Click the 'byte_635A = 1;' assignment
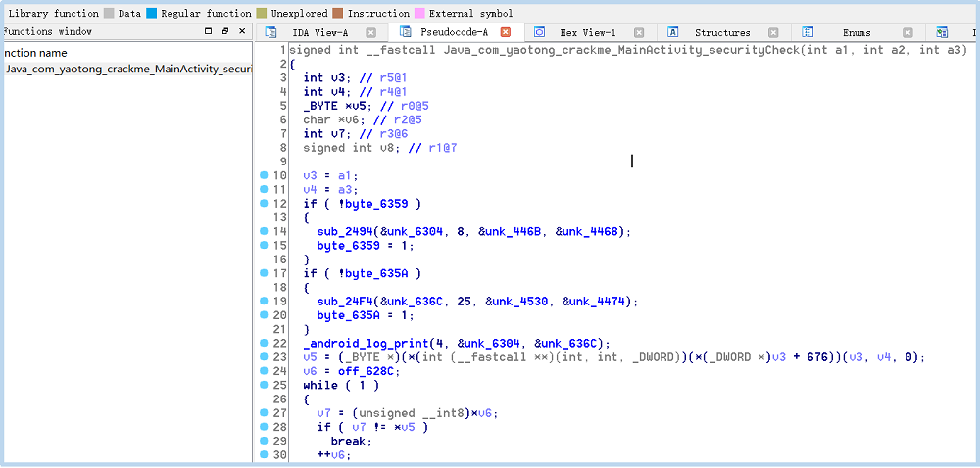Image resolution: width=980 pixels, height=468 pixels. (366, 315)
